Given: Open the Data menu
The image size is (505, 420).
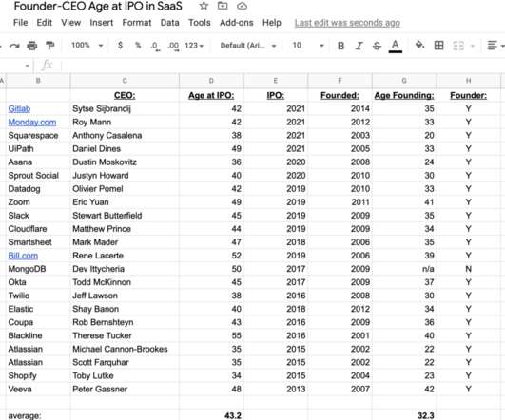Looking at the screenshot, I should (169, 23).
